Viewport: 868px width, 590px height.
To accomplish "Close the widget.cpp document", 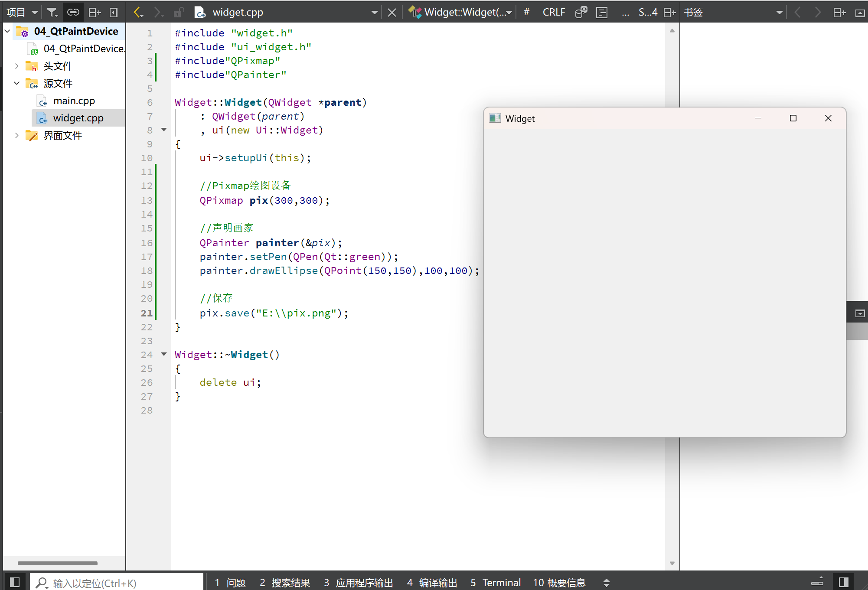I will coord(392,12).
